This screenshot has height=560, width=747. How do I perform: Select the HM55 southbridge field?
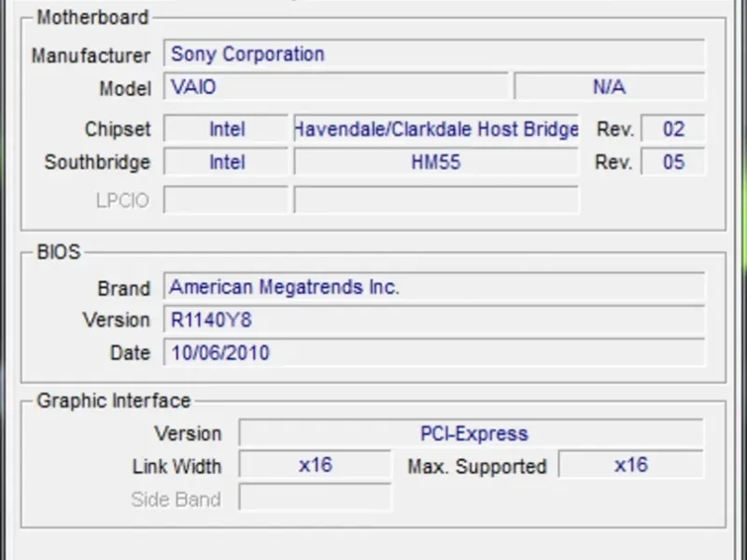tap(436, 162)
